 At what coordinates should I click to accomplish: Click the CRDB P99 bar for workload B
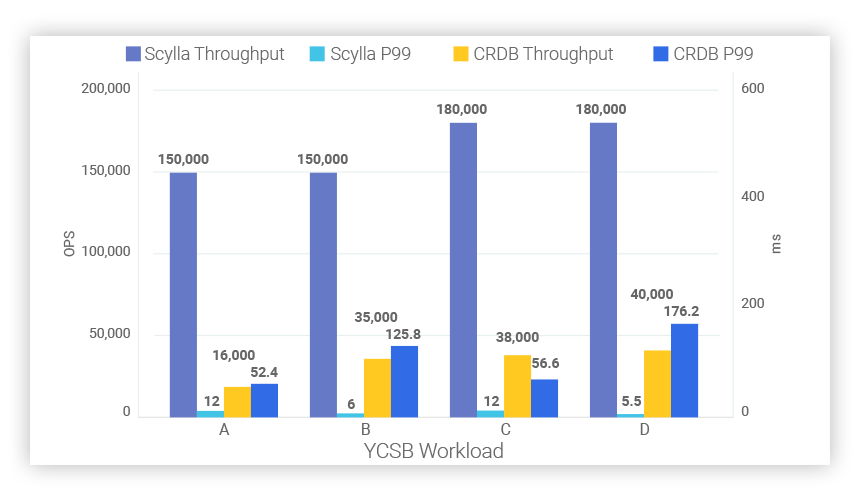coord(404,382)
